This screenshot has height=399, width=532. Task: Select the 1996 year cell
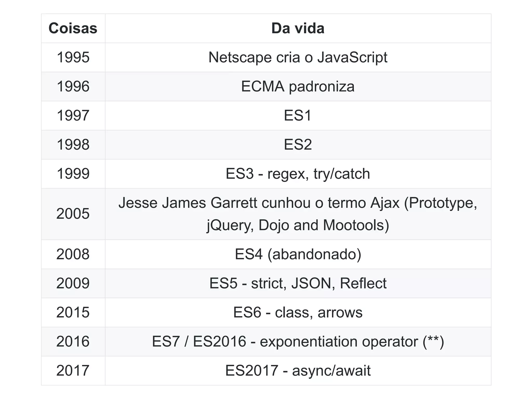[73, 87]
